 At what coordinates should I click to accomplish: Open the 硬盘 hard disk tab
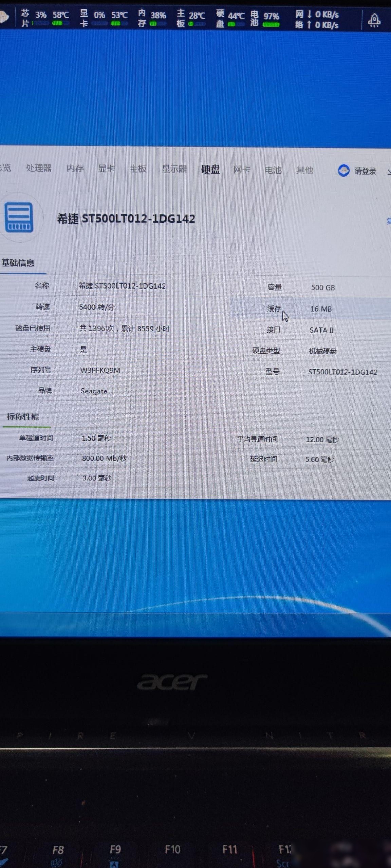point(210,169)
